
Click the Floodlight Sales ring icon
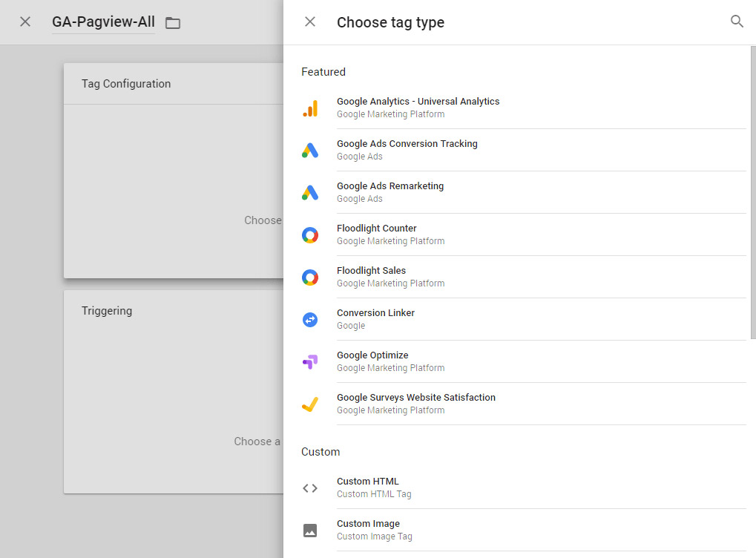pos(310,278)
